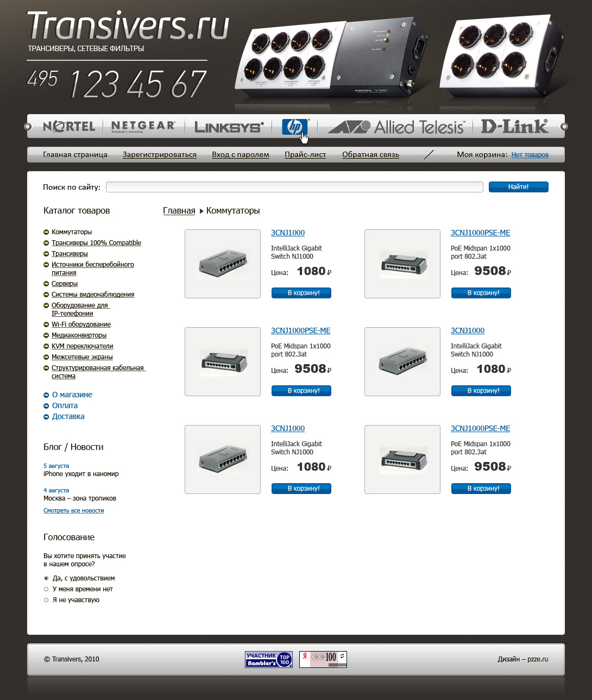Click the Rambler's Top 100 badge
Image resolution: width=592 pixels, height=700 pixels.
coord(269,659)
